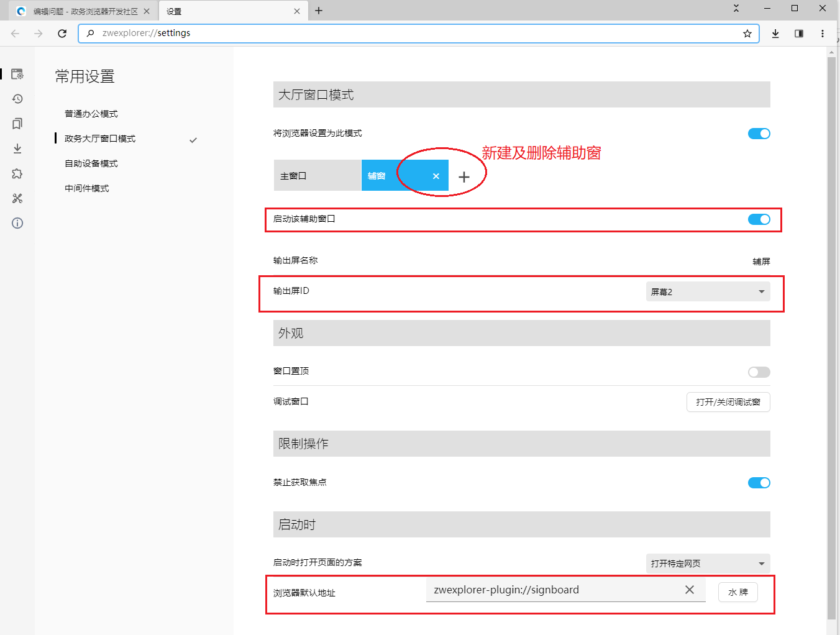Select 普通办公模式 in the sidebar
Screen dimensions: 840x635
(x=91, y=114)
